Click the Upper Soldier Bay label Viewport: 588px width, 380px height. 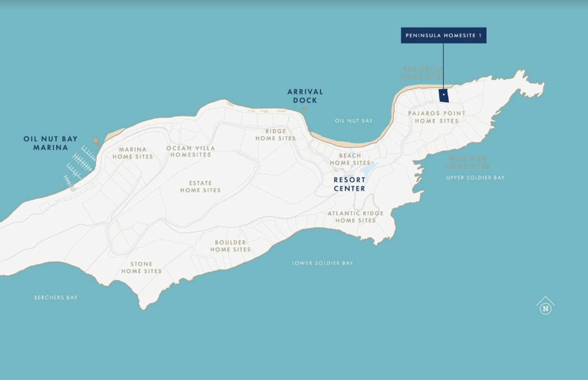[475, 178]
